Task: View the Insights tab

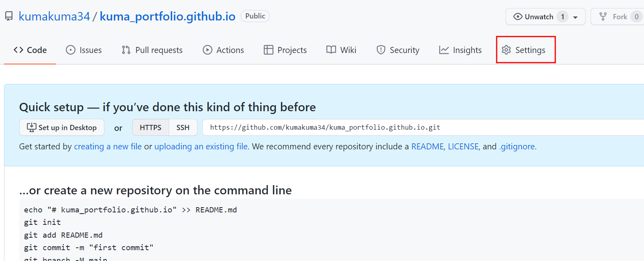Action: (x=460, y=50)
